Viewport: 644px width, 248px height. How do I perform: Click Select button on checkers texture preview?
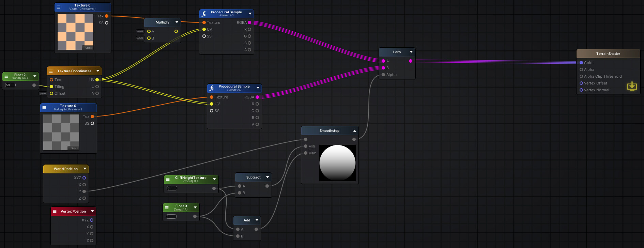89,48
